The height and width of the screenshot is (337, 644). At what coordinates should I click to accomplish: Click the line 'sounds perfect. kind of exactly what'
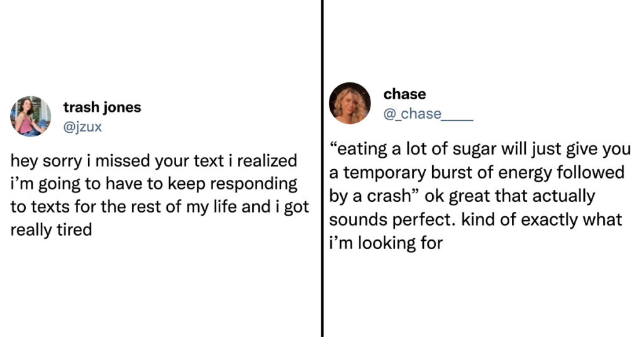(475, 219)
